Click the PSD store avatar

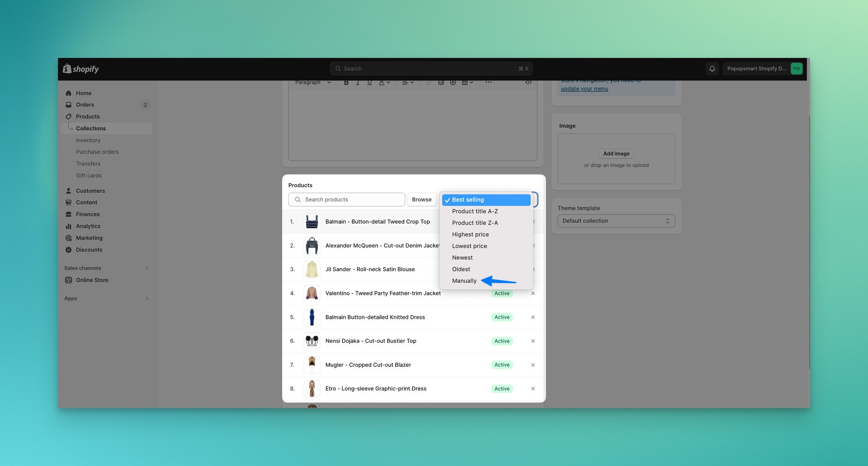[796, 69]
